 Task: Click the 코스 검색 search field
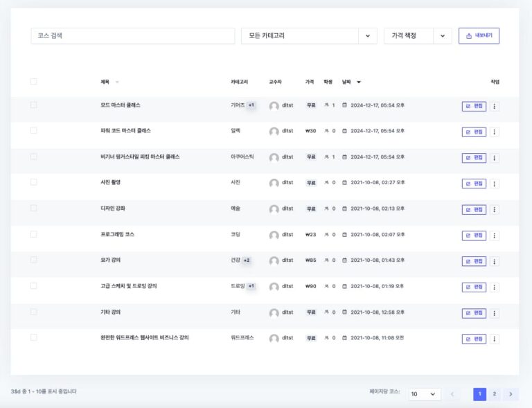pyautogui.click(x=133, y=36)
